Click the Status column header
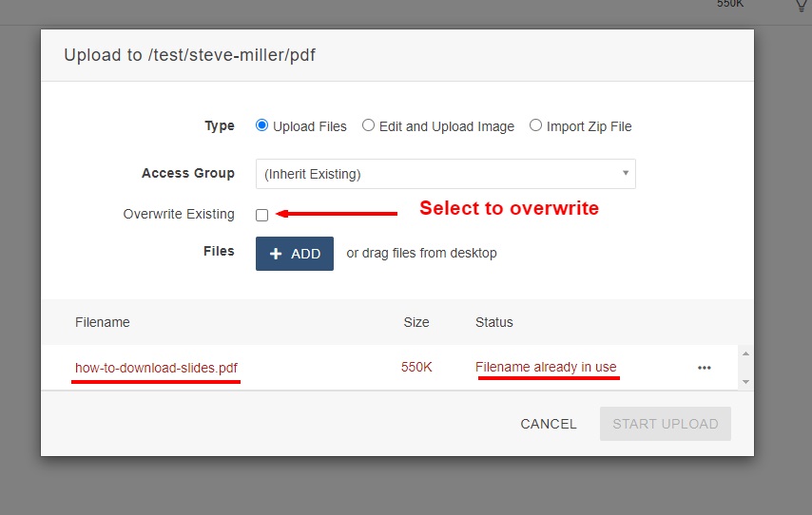 494,322
